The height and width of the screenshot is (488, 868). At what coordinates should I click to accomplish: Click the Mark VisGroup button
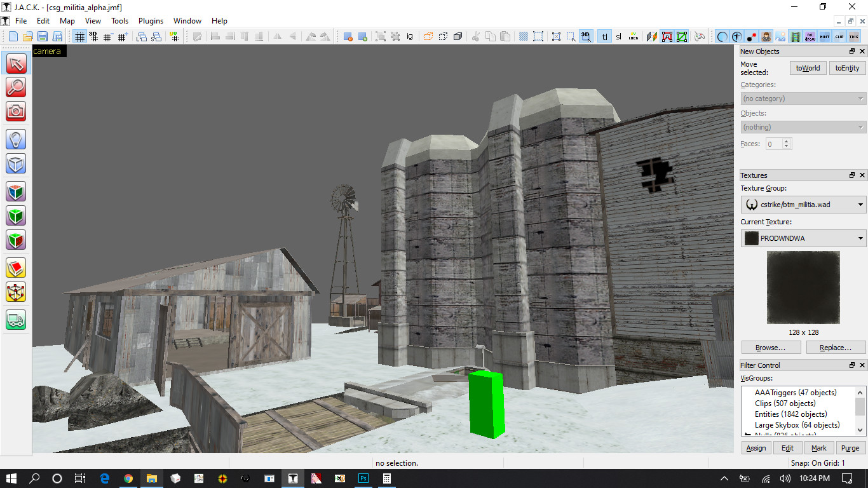(819, 448)
